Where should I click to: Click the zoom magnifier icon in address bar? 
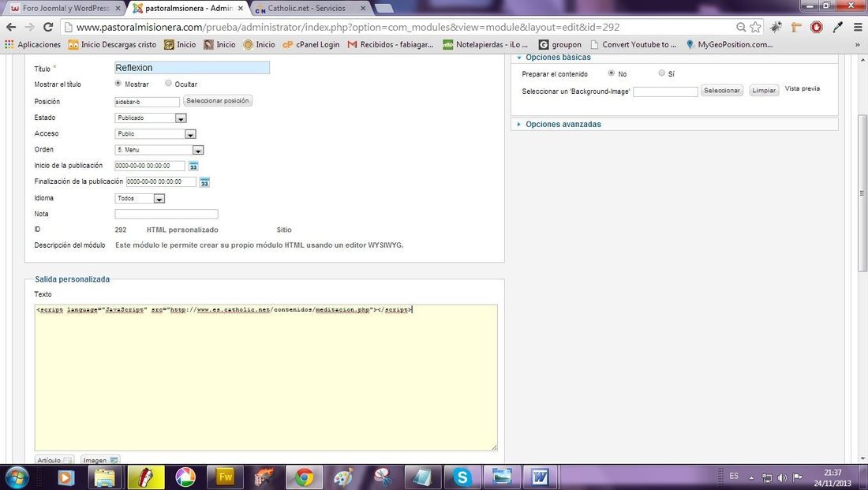(x=741, y=27)
